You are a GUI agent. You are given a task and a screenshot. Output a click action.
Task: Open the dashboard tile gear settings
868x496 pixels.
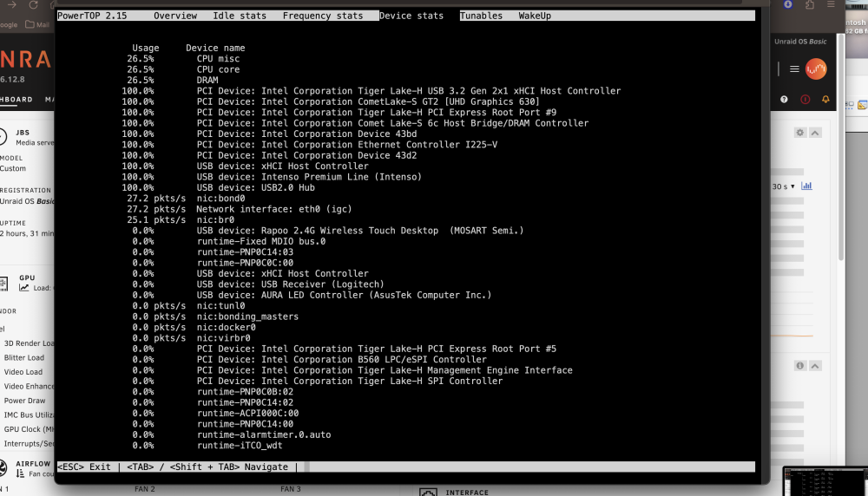pos(800,133)
